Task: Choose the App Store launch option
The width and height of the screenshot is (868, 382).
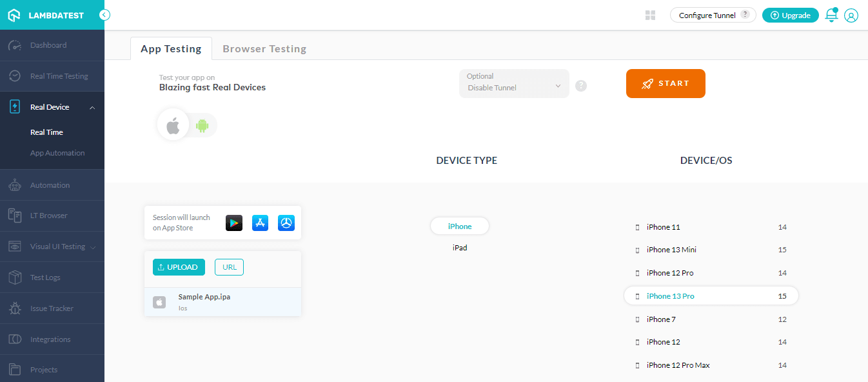Action: (x=260, y=223)
